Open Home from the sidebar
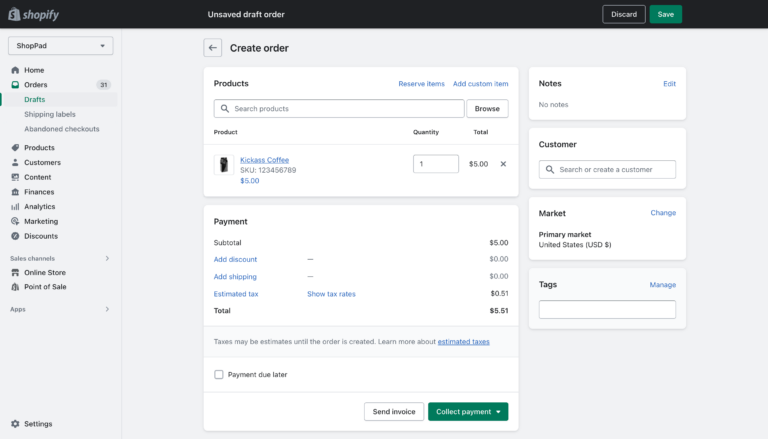The width and height of the screenshot is (768, 439). click(34, 70)
